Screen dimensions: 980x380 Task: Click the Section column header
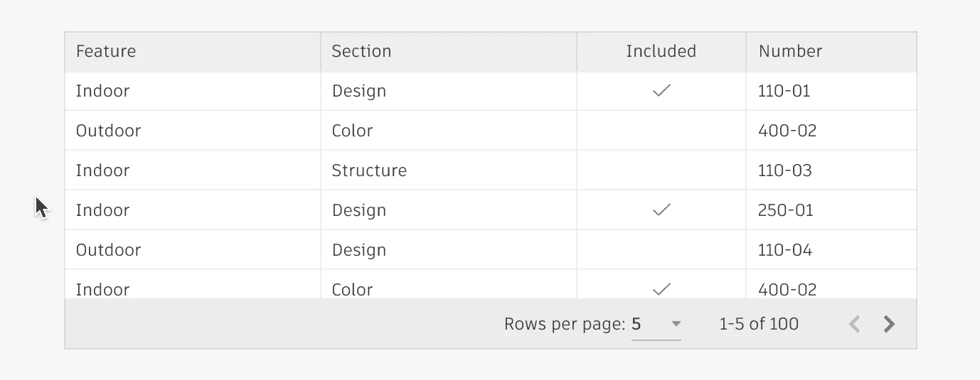pos(361,51)
